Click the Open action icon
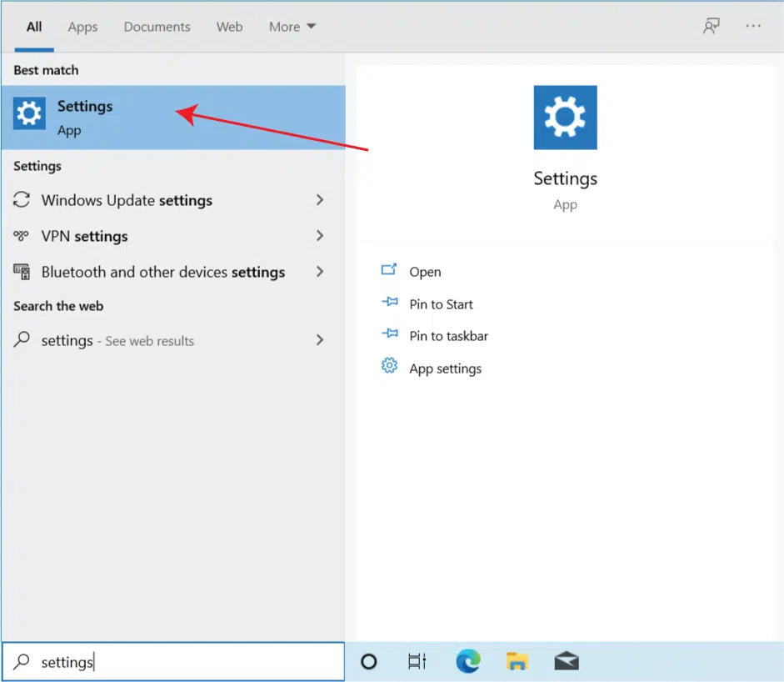This screenshot has height=682, width=784. pos(389,270)
